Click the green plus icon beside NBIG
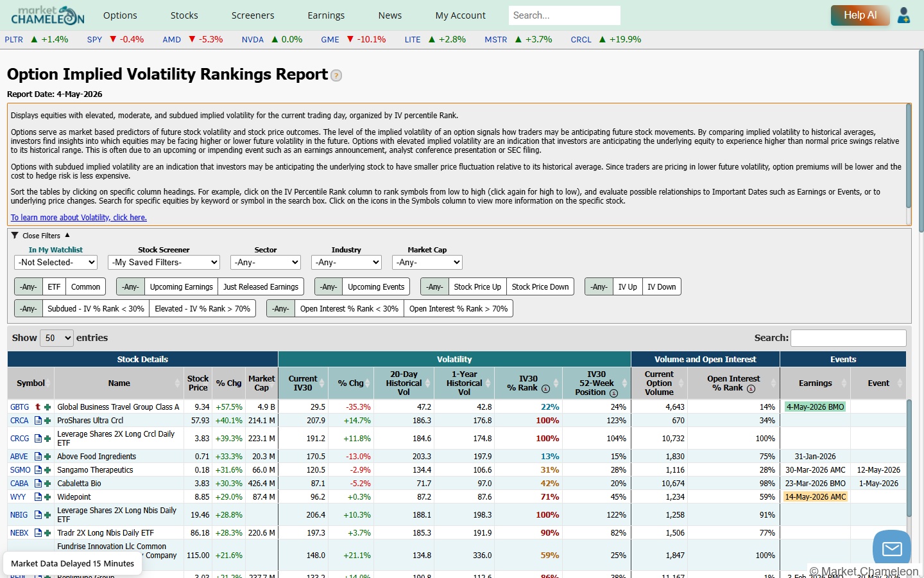This screenshot has width=924, height=578. [47, 515]
